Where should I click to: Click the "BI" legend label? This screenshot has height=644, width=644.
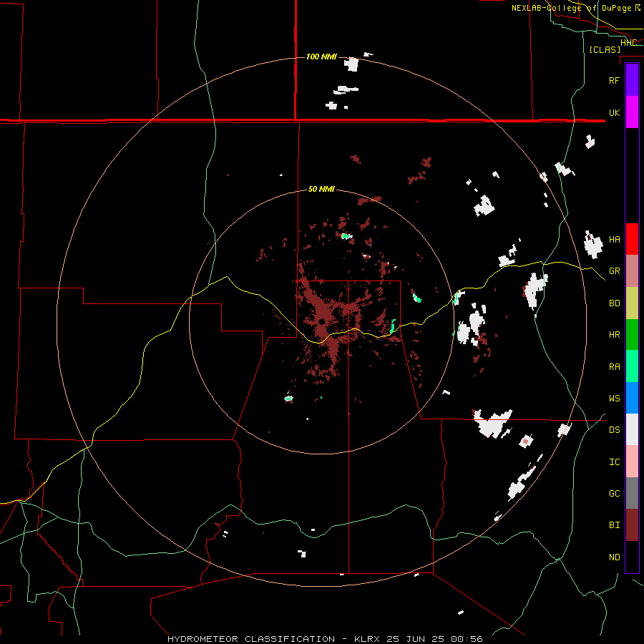pyautogui.click(x=615, y=525)
